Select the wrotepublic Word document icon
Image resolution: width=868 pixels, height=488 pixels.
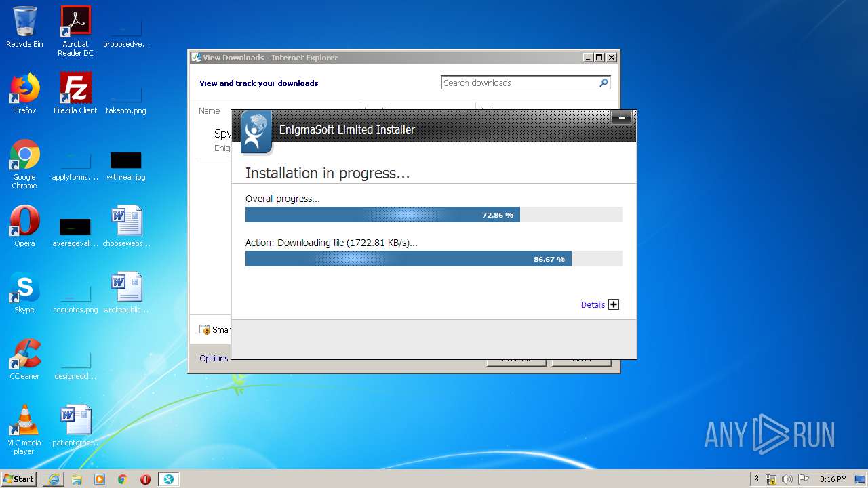click(x=126, y=293)
